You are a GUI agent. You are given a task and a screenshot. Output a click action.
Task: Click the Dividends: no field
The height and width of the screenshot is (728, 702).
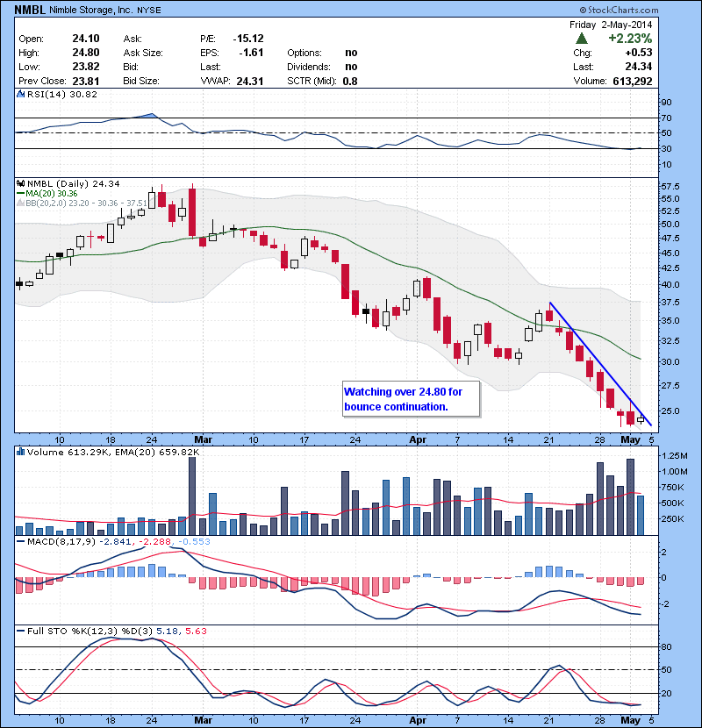[322, 67]
